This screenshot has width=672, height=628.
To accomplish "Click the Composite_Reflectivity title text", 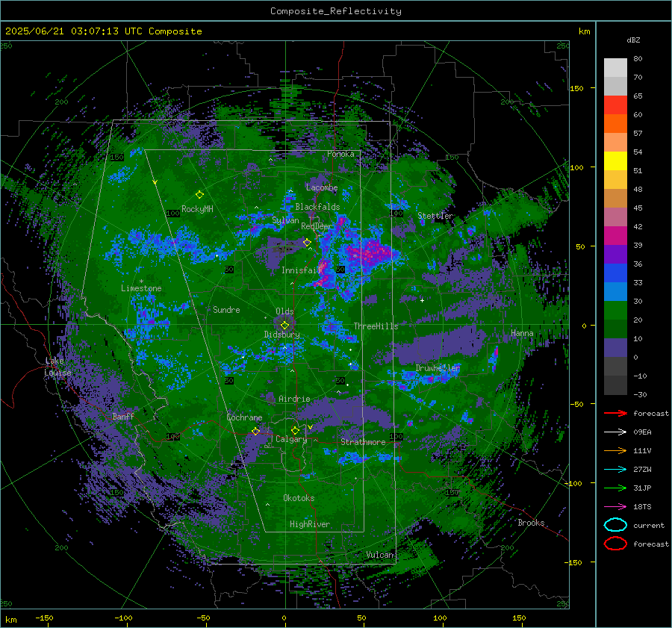I will click(335, 11).
